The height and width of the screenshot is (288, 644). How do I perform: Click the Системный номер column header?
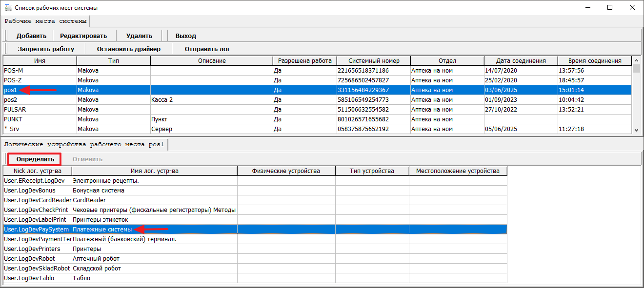[x=374, y=60]
